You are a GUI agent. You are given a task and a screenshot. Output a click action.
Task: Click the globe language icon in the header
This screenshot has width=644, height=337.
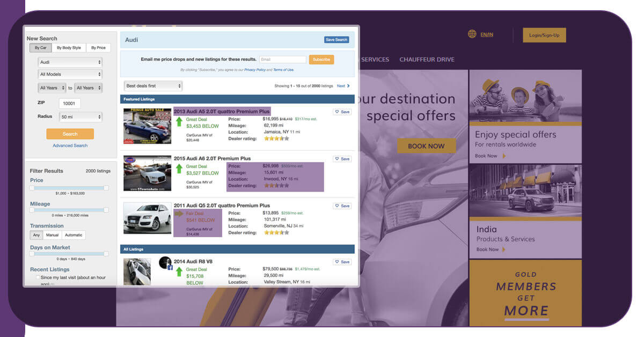coord(472,34)
